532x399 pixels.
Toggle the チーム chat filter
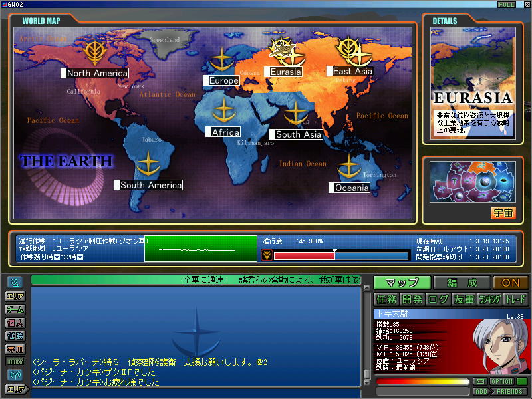(15, 309)
